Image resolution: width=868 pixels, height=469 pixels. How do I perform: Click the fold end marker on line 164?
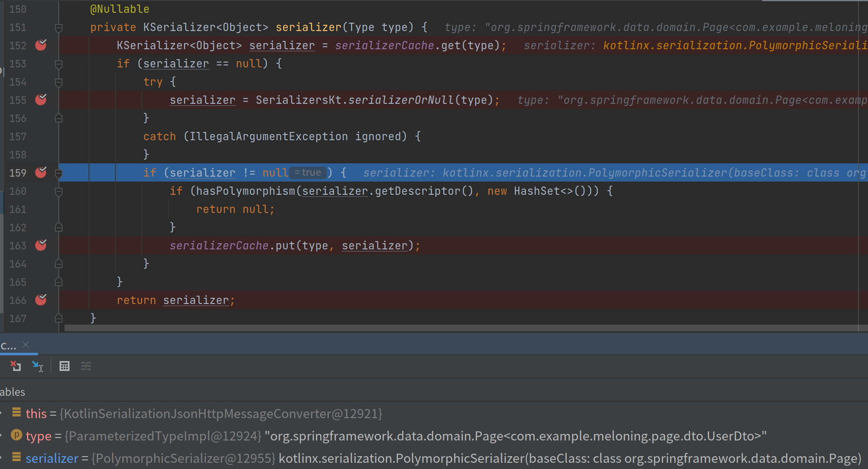tap(59, 264)
